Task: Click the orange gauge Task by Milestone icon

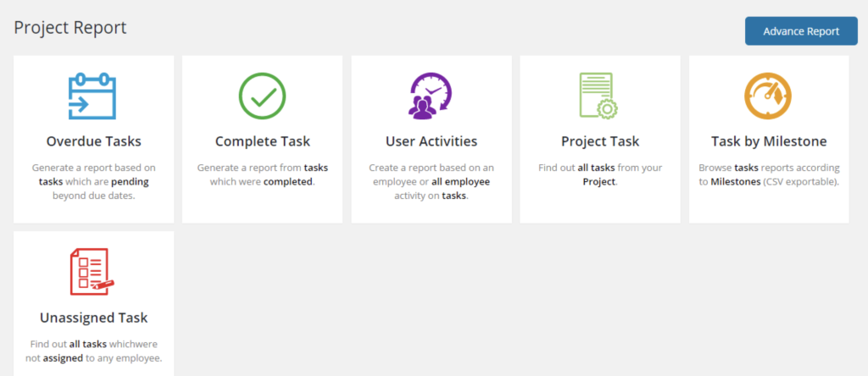Action: 768,97
